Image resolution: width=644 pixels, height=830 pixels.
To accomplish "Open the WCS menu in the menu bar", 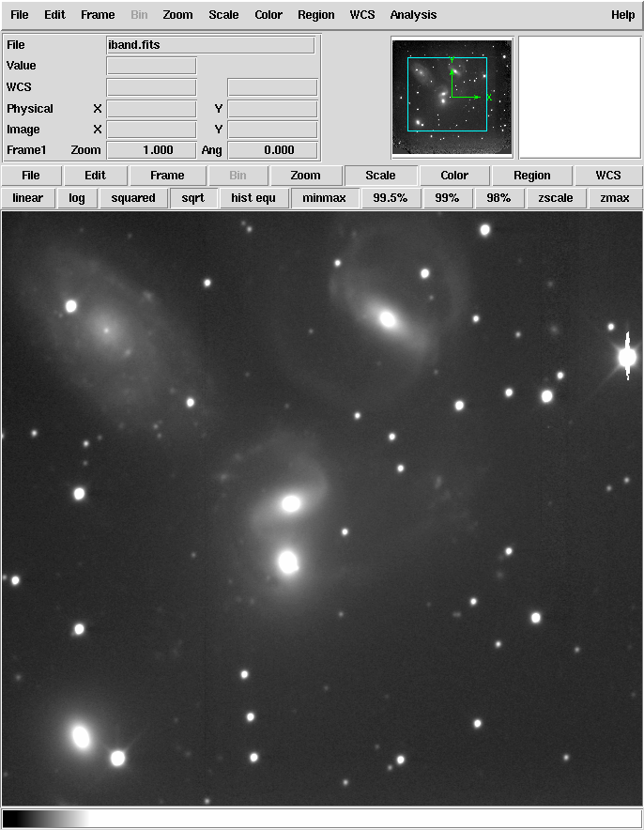I will (x=362, y=15).
